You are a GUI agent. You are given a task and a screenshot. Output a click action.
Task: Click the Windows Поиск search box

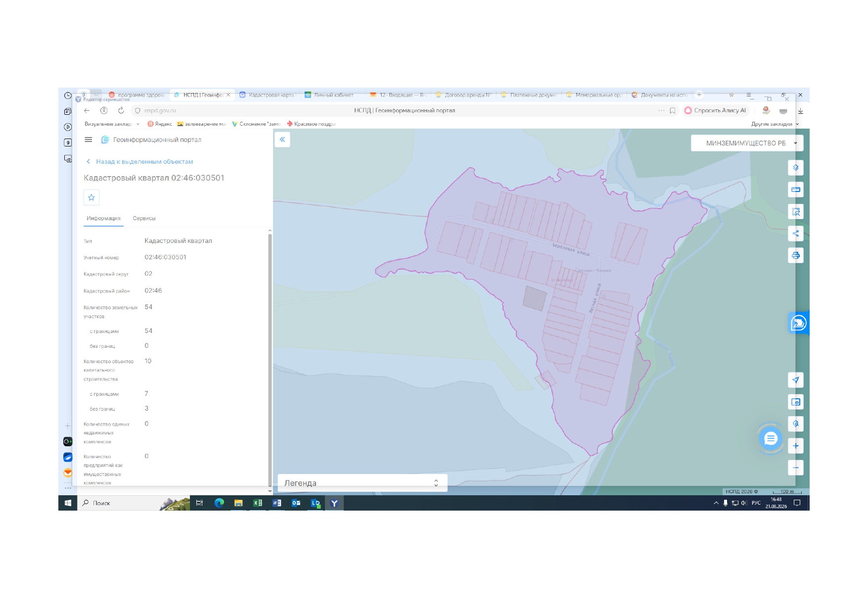tap(134, 503)
